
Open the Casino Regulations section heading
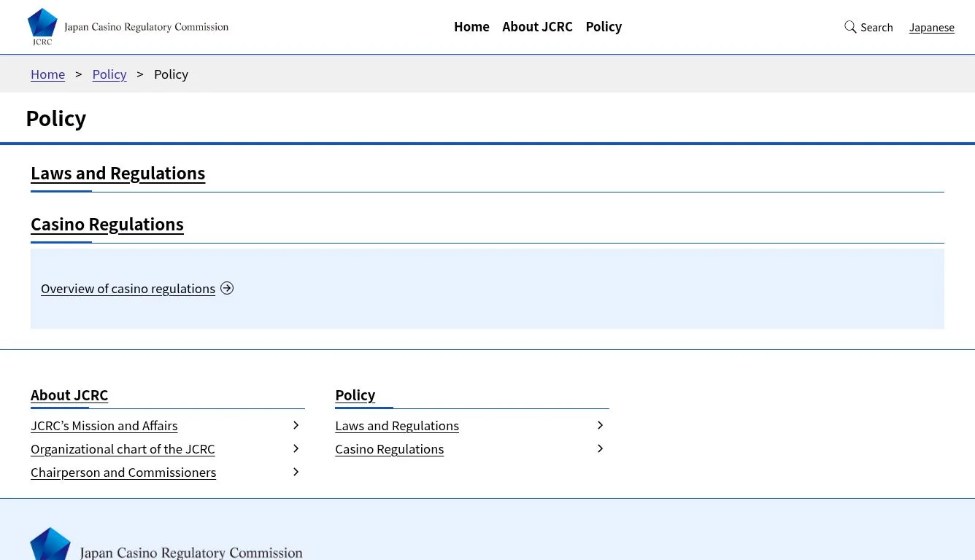(x=107, y=224)
